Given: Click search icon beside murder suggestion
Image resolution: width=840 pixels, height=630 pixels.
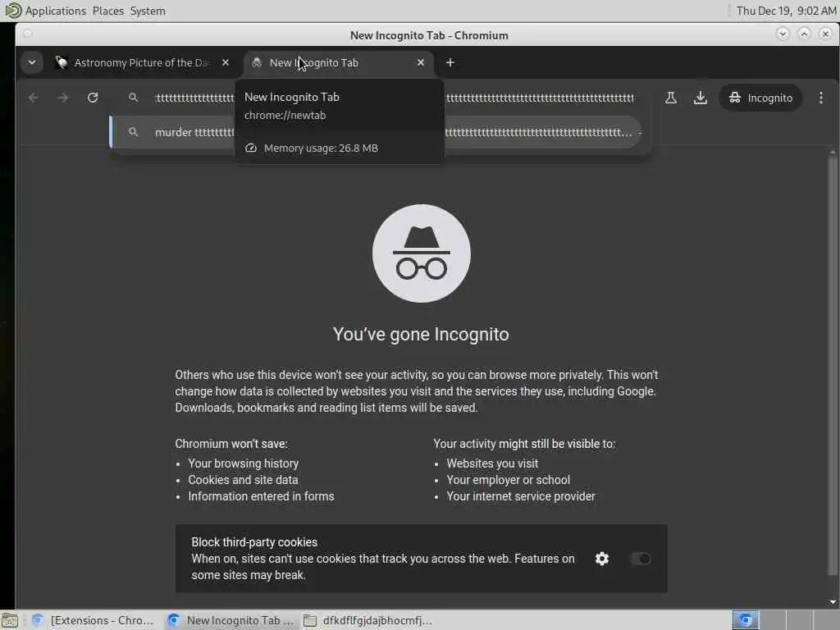Looking at the screenshot, I should tap(133, 132).
